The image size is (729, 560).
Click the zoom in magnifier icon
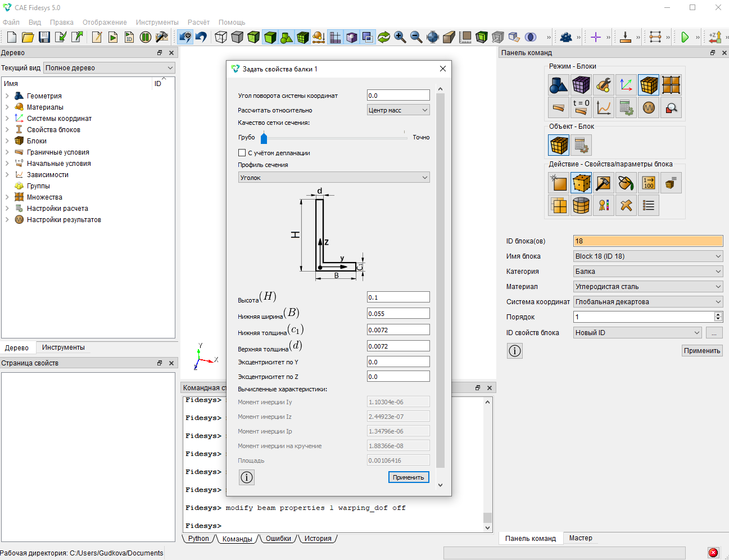400,37
